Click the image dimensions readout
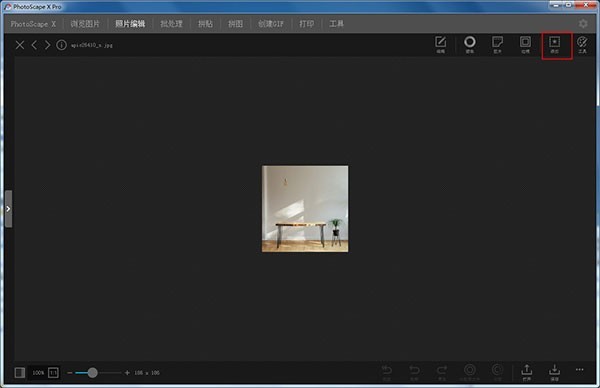The image size is (600, 388). click(x=147, y=373)
